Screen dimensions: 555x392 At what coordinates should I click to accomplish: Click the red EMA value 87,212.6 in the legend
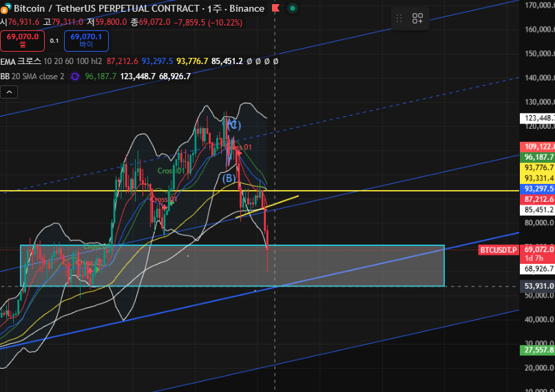122,61
